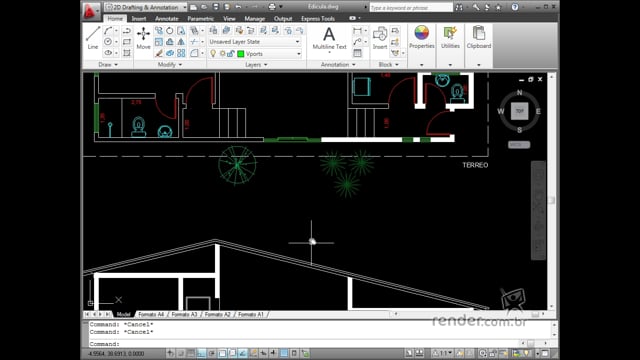The image size is (640, 360).
Task: Open the Formato A4 layout tab
Action: (151, 314)
